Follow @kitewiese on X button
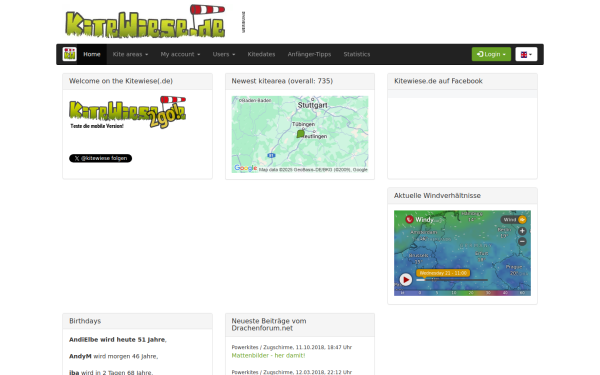This screenshot has width=600, height=375. point(100,158)
